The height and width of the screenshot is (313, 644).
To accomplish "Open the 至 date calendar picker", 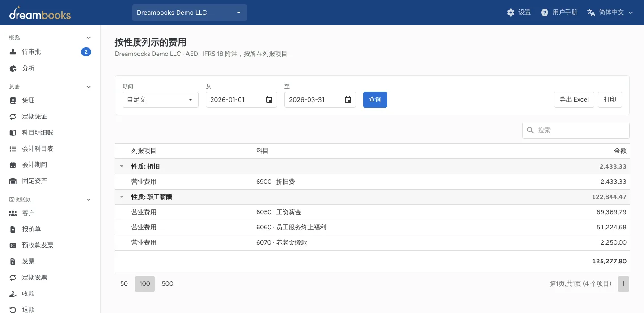I will (348, 100).
